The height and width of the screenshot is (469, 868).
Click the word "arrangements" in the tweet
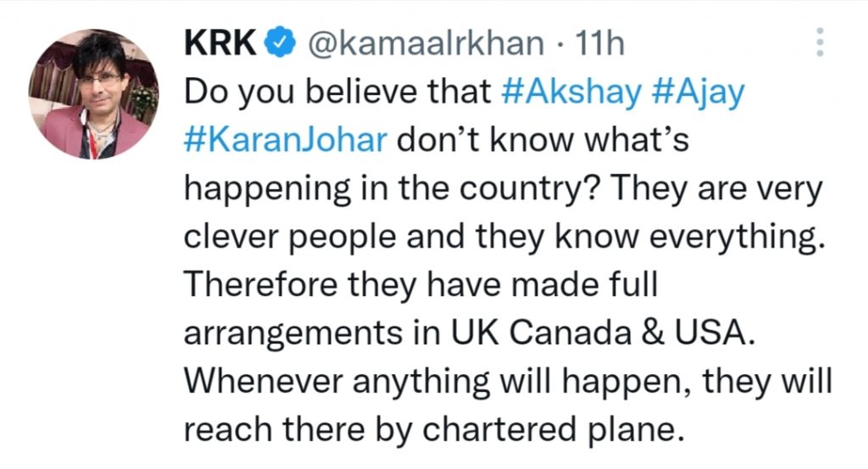coord(293,334)
